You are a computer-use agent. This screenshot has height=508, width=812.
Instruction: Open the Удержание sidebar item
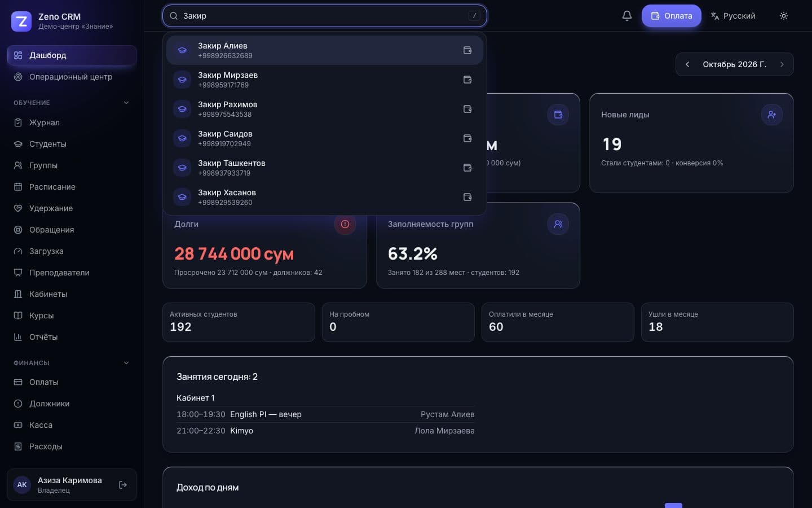click(x=72, y=208)
